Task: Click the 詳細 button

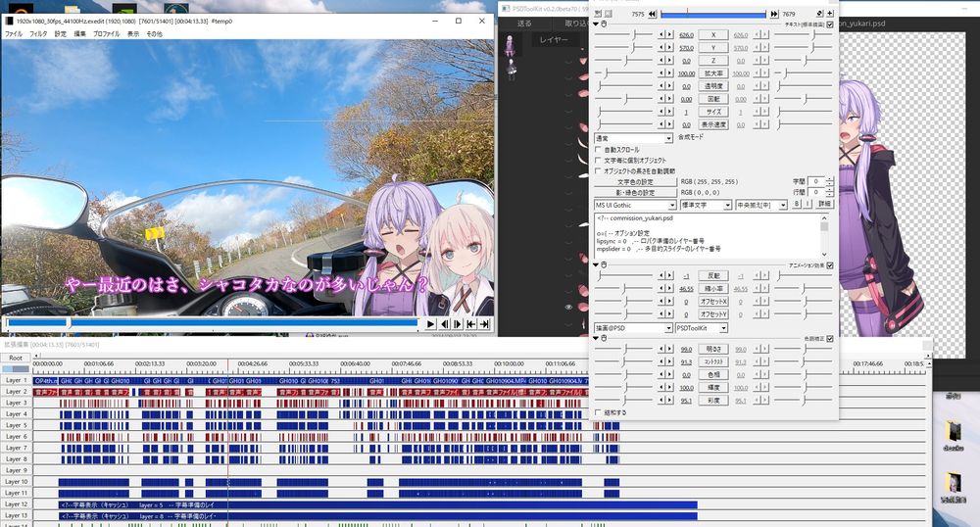Action: (824, 204)
